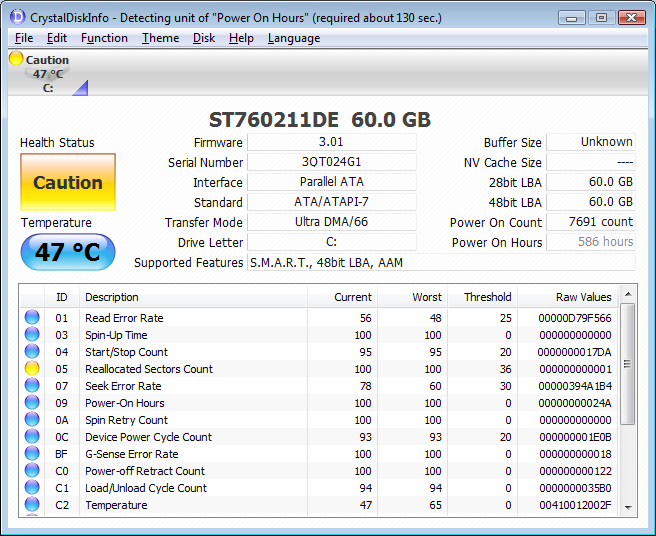Click the SMART list scrollbar up arrow
Screen dimensions: 656x536
pos(628,295)
